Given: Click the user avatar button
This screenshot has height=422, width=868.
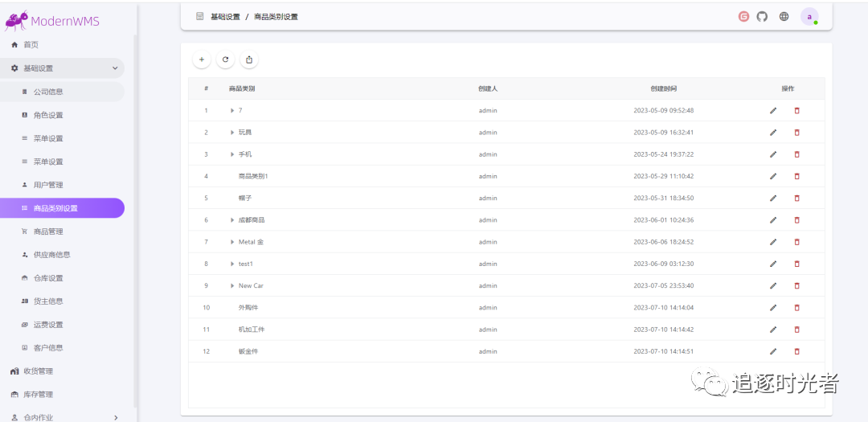Looking at the screenshot, I should 809,16.
